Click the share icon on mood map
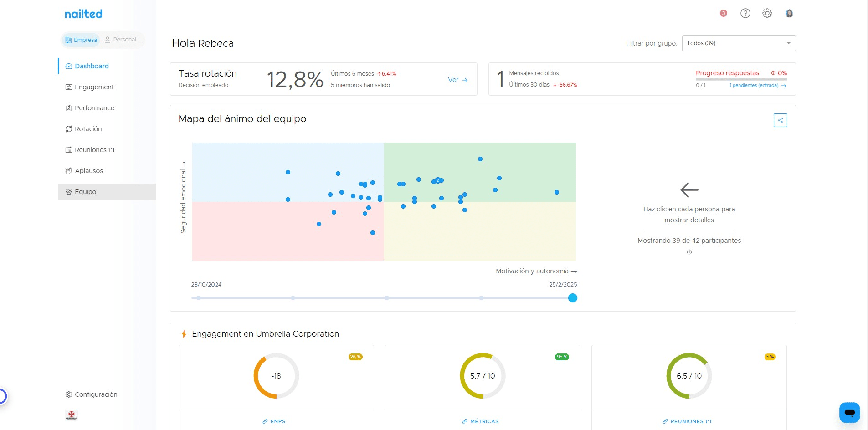The image size is (868, 430). pos(780,120)
